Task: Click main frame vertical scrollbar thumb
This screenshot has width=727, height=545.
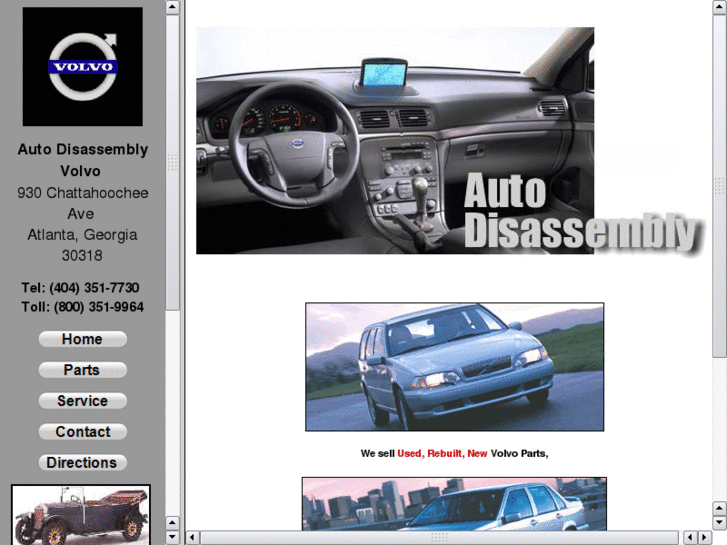Action: pyautogui.click(x=720, y=186)
